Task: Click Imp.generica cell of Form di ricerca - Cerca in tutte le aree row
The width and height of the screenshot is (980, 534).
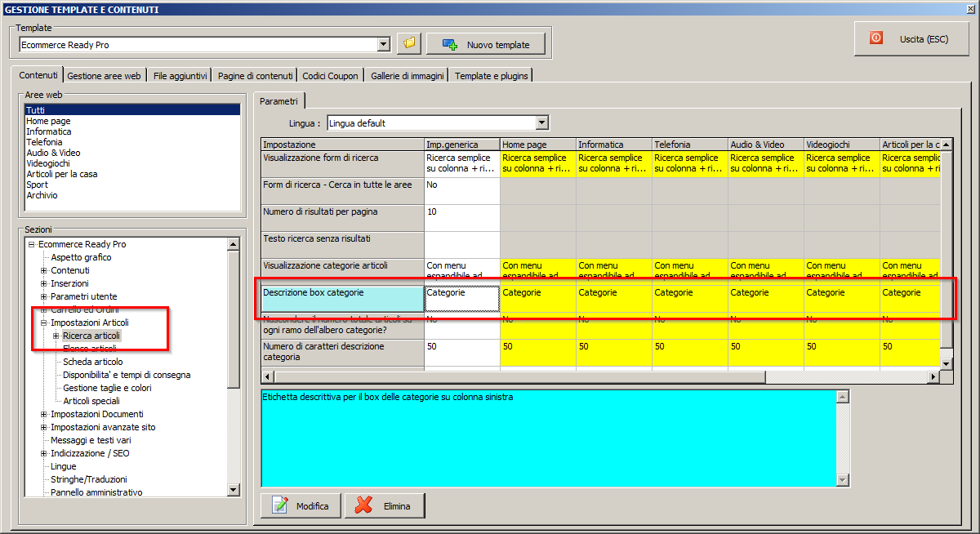Action: click(462, 191)
